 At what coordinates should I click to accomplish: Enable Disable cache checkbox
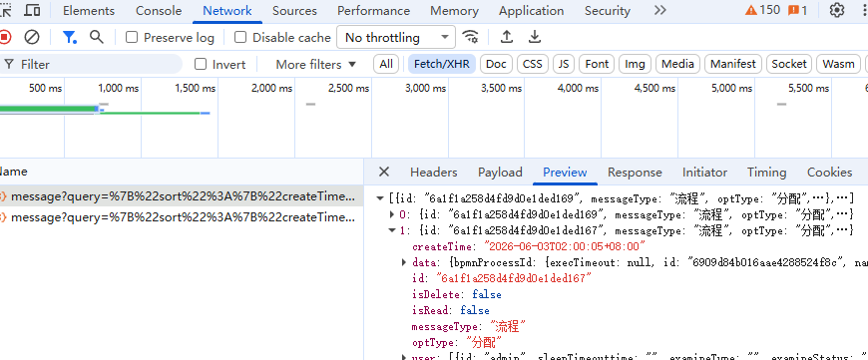(x=240, y=37)
